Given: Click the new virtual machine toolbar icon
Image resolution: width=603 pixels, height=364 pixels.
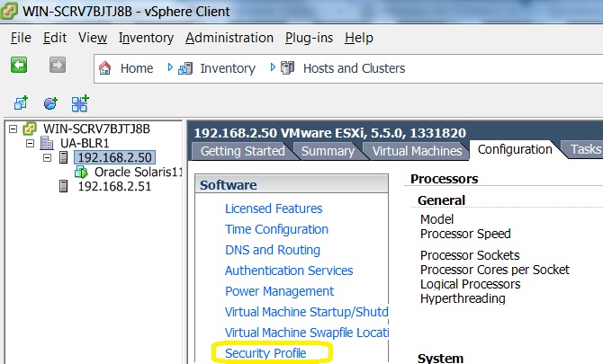Looking at the screenshot, I should [x=22, y=102].
